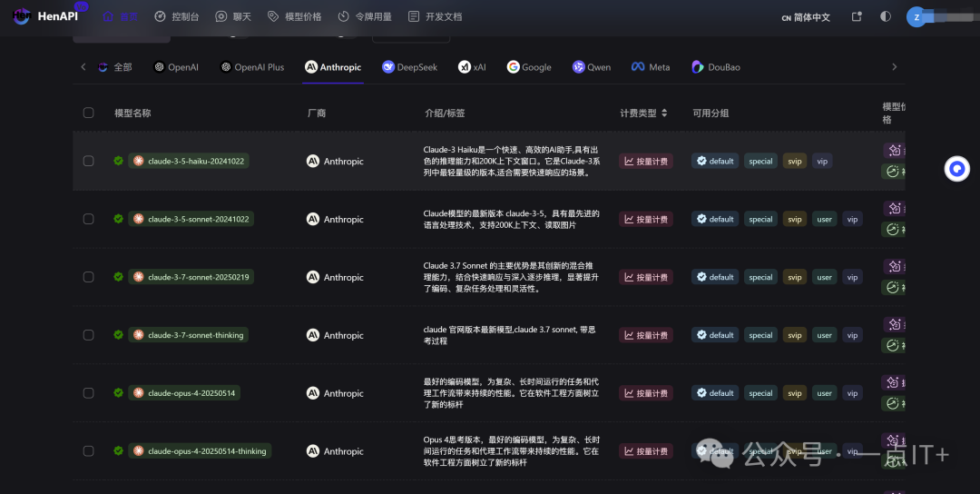This screenshot has width=980, height=494.
Task: Select the OpenAI vendor tab
Action: pos(176,67)
